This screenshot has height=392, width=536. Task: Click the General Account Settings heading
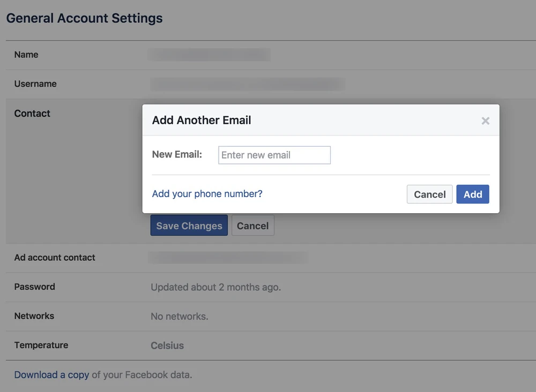(84, 18)
